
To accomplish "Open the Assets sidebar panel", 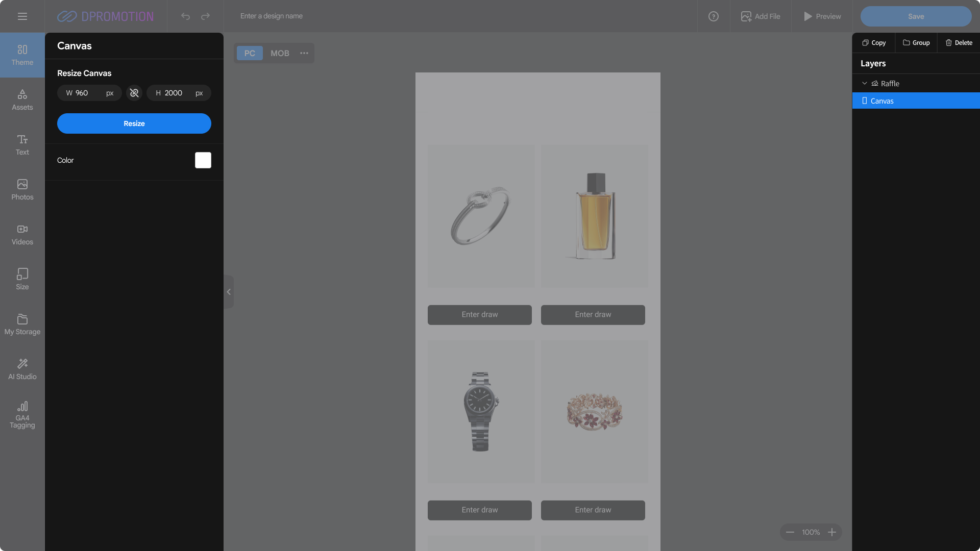I will click(x=22, y=100).
